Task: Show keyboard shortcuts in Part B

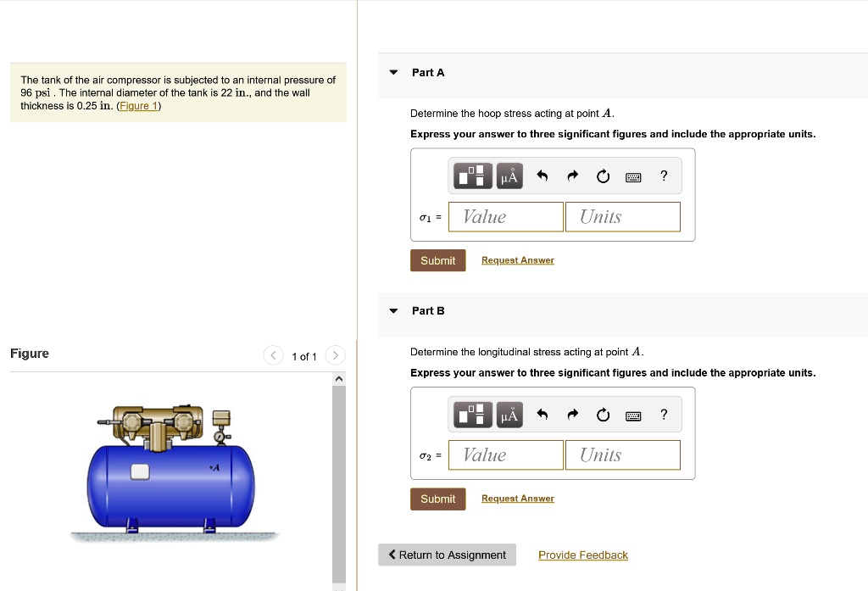Action: 633,416
